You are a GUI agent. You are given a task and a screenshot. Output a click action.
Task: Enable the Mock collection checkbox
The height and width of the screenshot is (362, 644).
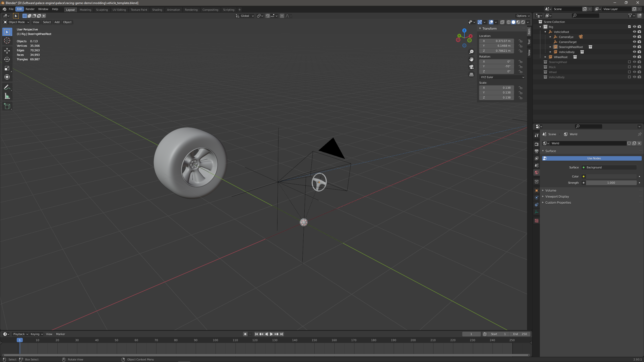(x=629, y=67)
